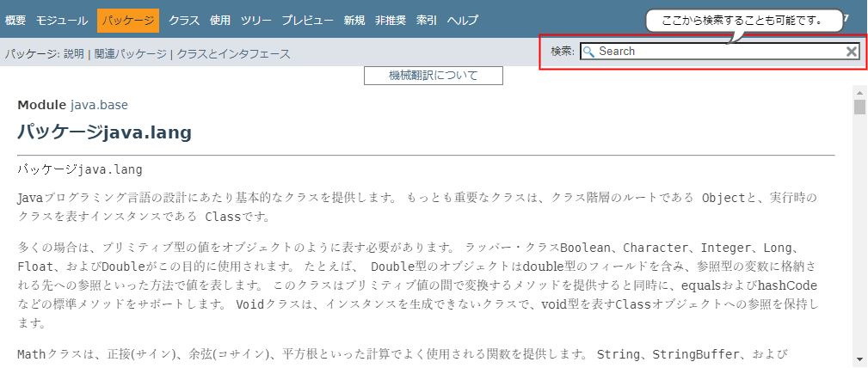Click the monospace パッケージjava.lang text line
The image size is (868, 368).
coord(80,170)
